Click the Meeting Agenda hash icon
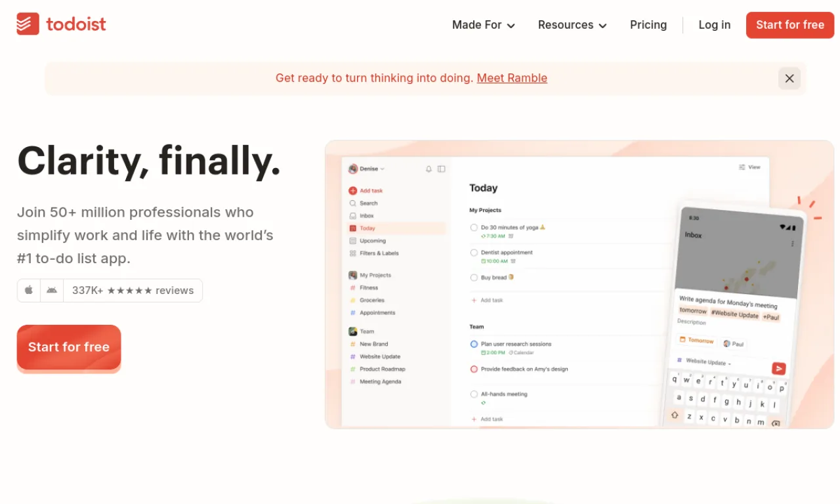Viewport: 840px width, 504px height. coord(353,381)
